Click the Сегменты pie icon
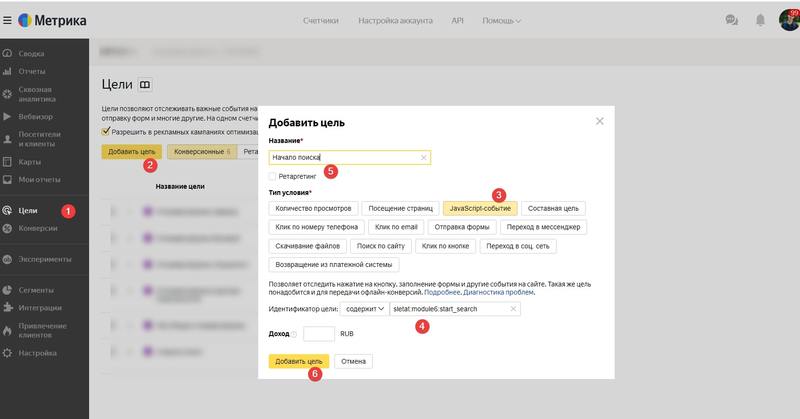 click(7, 290)
